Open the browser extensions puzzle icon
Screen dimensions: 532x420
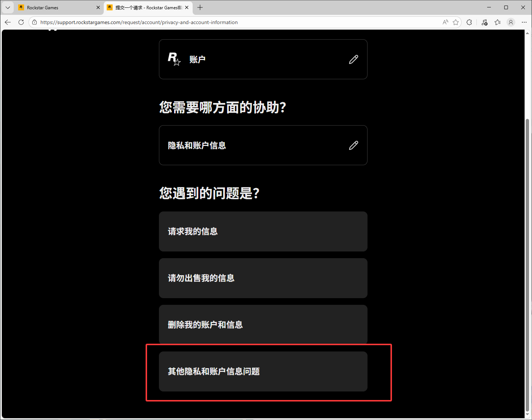tap(469, 22)
